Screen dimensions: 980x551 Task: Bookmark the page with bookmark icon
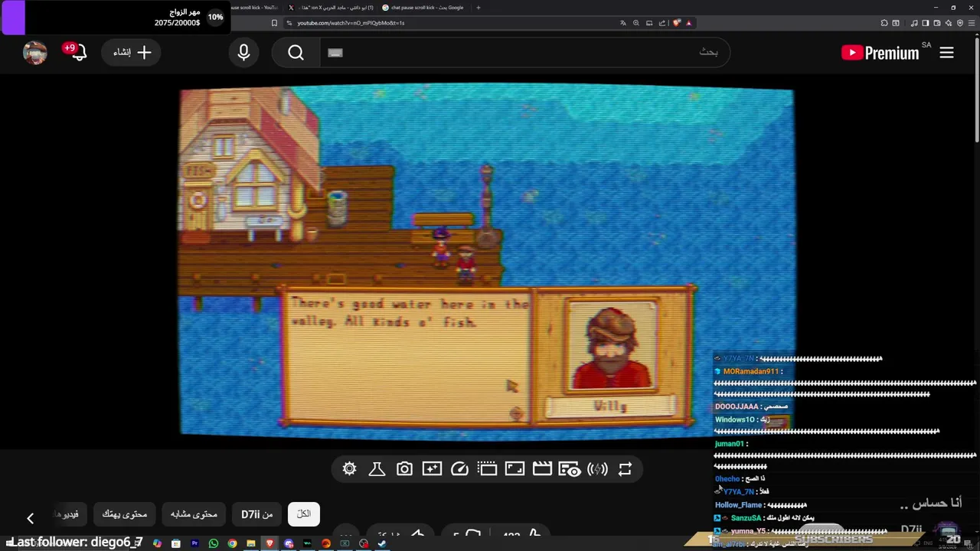(x=274, y=23)
